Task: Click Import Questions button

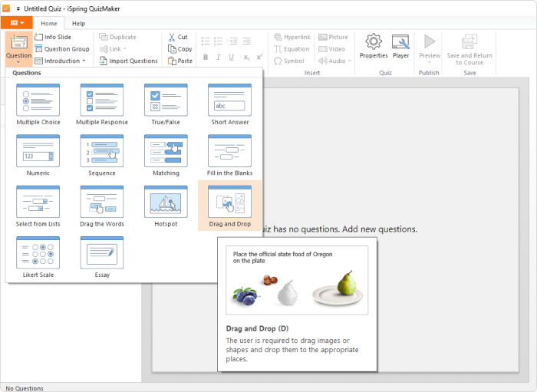Action: coord(128,61)
